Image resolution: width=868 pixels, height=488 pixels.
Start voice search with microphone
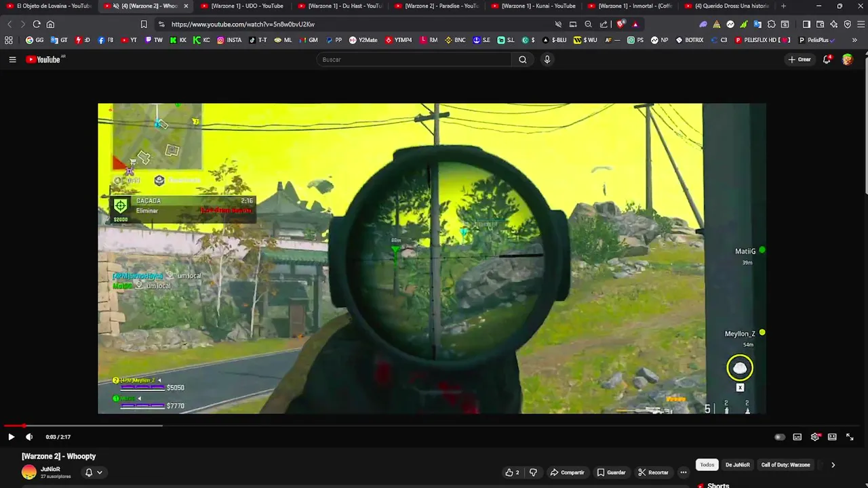tap(547, 60)
